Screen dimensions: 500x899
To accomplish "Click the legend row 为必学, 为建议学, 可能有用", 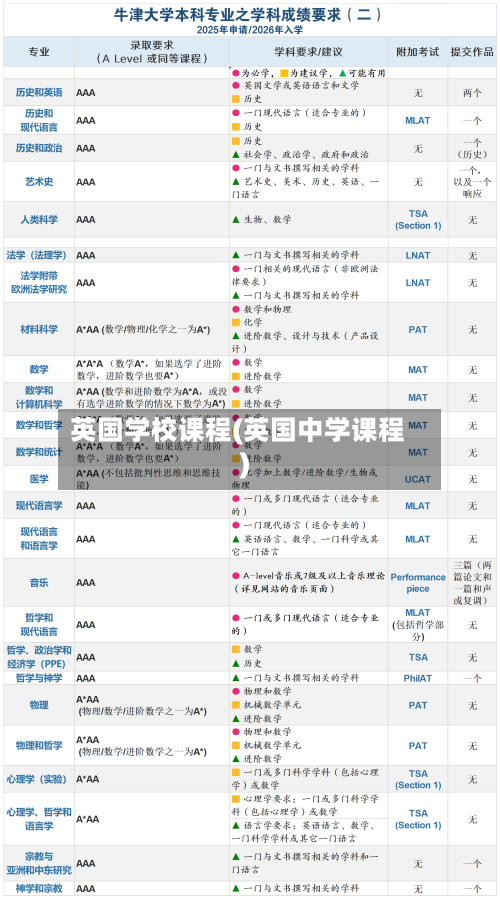I will pyautogui.click(x=308, y=73).
